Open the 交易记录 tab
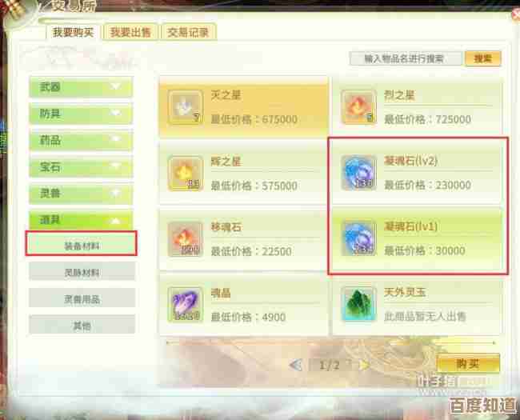 pyautogui.click(x=188, y=32)
